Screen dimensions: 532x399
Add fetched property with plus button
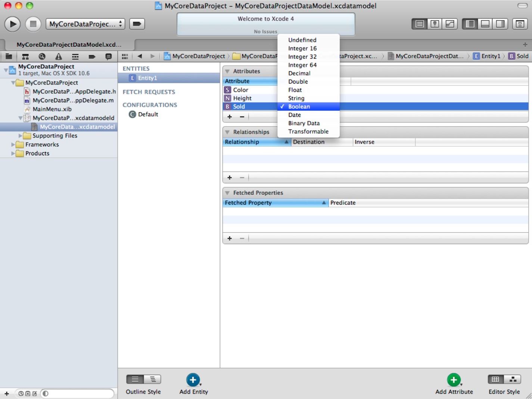pyautogui.click(x=230, y=239)
